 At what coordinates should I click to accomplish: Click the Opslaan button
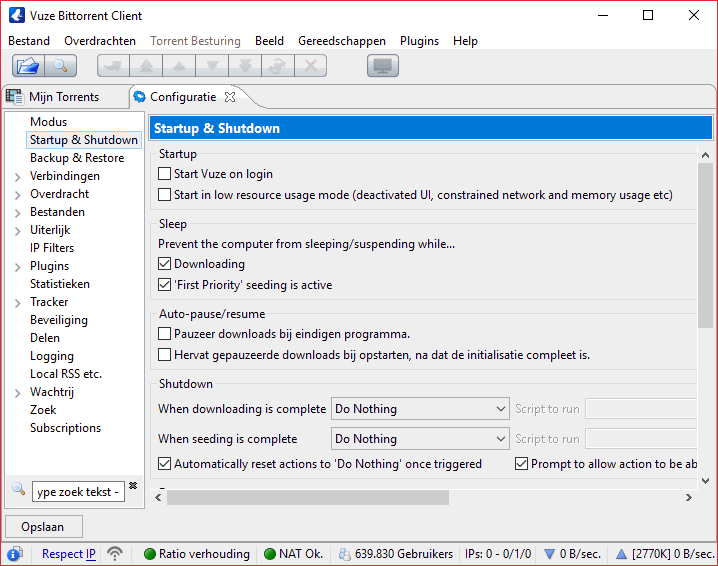coord(44,527)
